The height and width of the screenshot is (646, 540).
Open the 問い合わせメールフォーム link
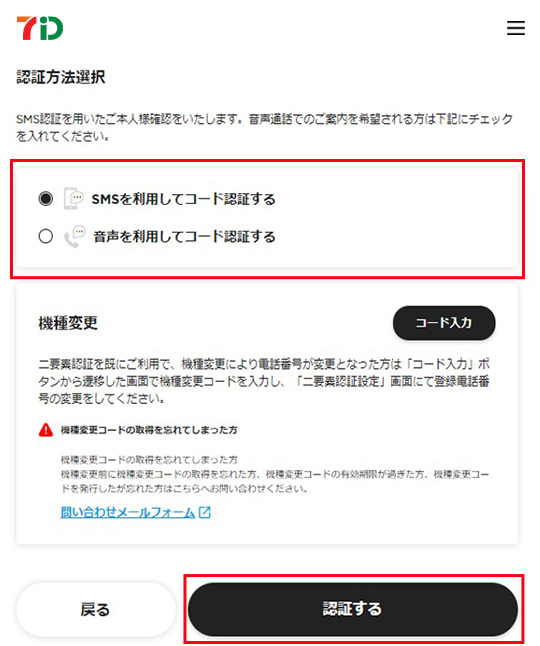pos(128,512)
